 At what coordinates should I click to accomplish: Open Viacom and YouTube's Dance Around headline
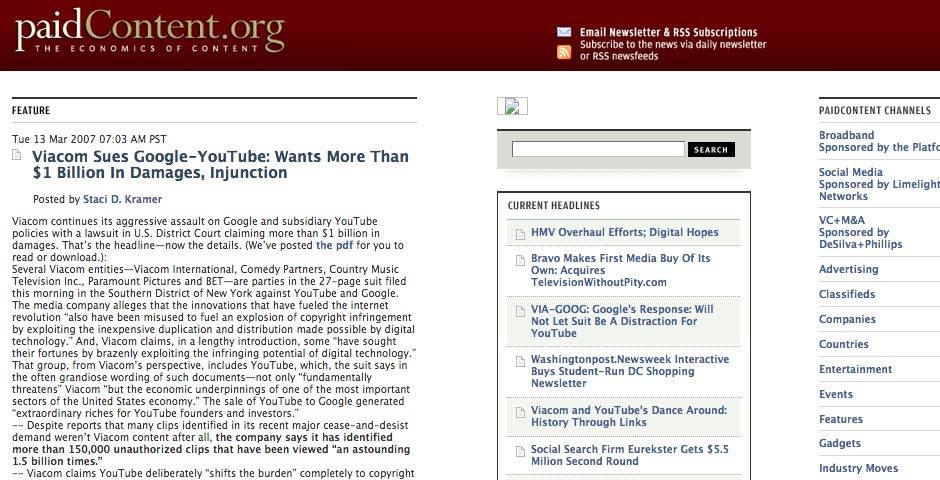click(x=629, y=416)
